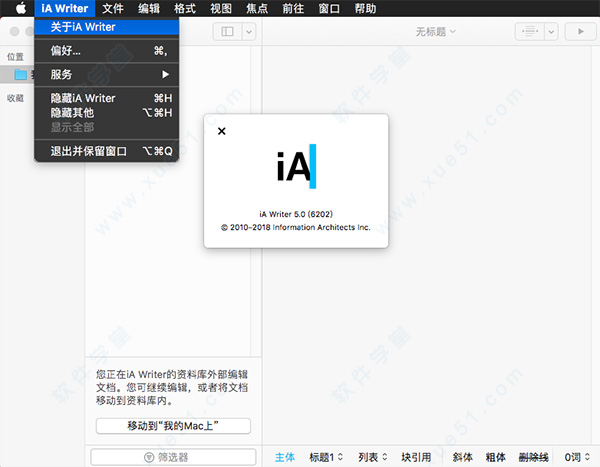Select 主体 body style
This screenshot has width=600, height=467.
[285, 457]
